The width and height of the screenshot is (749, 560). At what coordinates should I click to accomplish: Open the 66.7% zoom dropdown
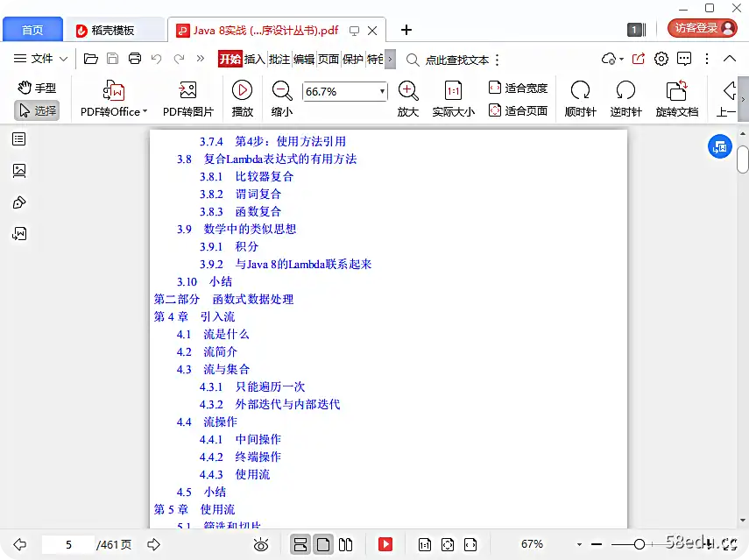(382, 91)
